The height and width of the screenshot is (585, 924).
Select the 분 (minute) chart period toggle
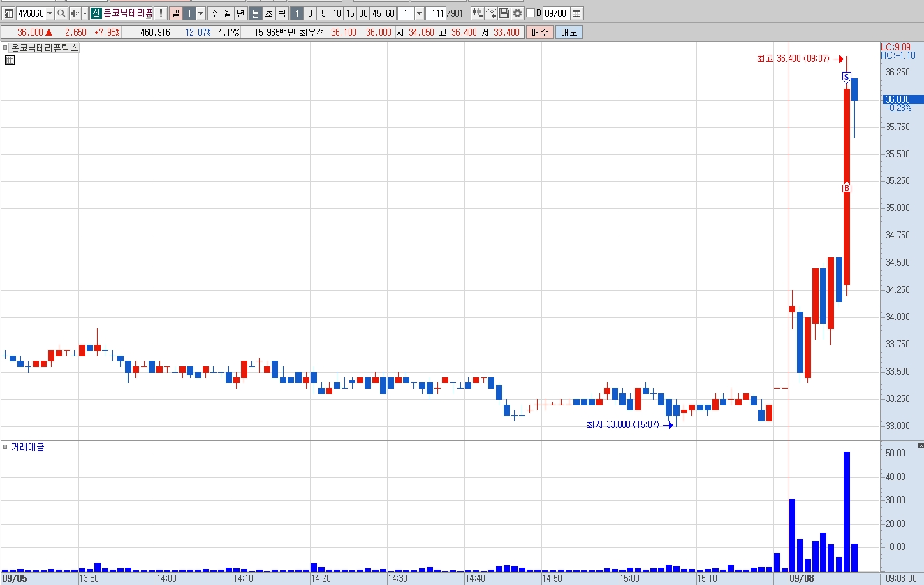256,13
